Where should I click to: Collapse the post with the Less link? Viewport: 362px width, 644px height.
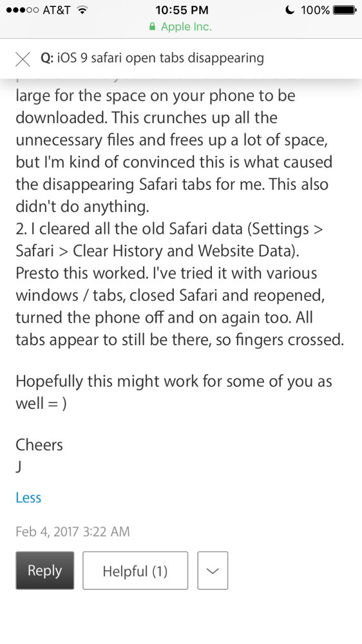(x=28, y=498)
